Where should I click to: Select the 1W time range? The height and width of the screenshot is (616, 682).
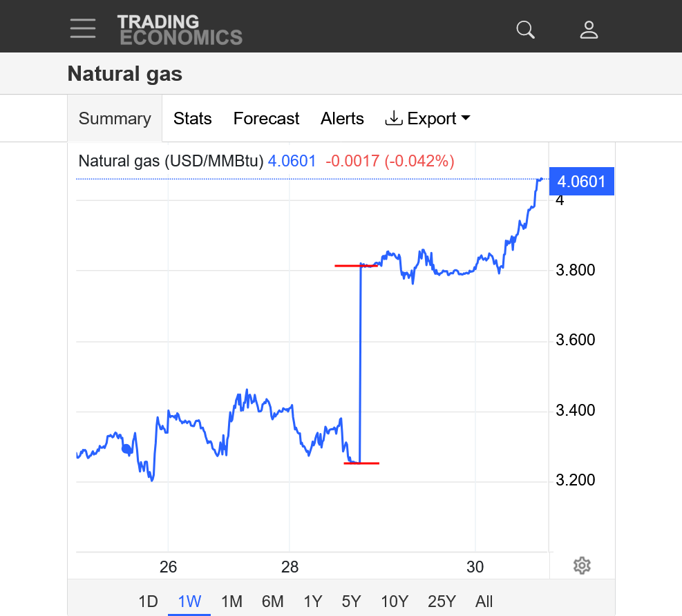coord(189,601)
